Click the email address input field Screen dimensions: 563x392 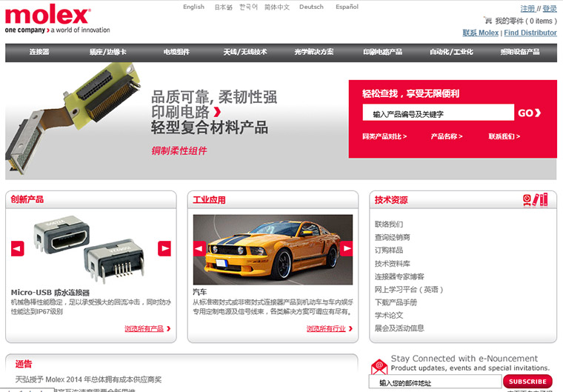(435, 382)
